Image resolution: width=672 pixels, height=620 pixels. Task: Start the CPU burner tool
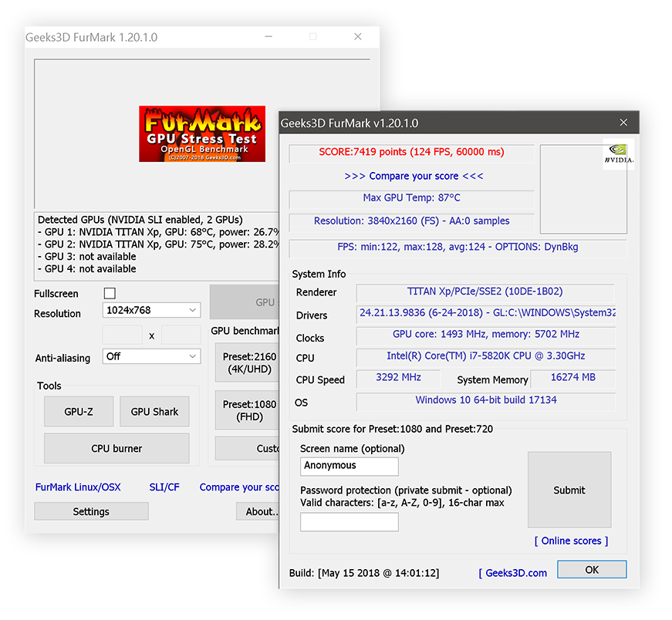tap(116, 448)
